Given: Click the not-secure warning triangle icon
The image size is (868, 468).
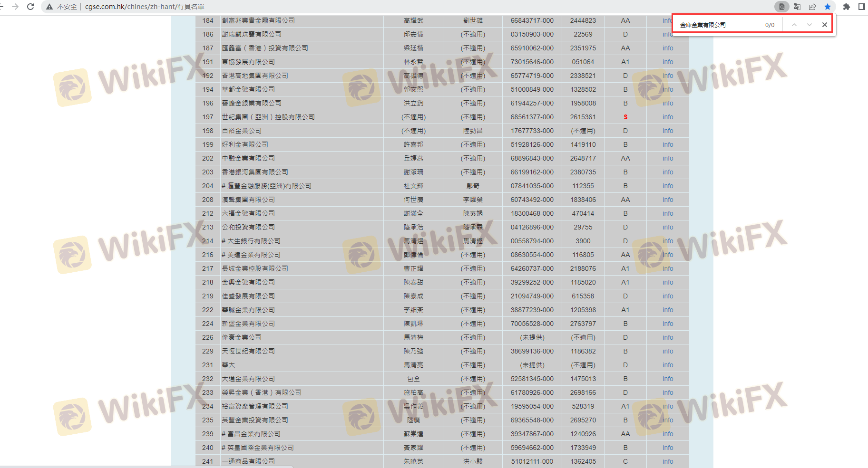Looking at the screenshot, I should 49,7.
